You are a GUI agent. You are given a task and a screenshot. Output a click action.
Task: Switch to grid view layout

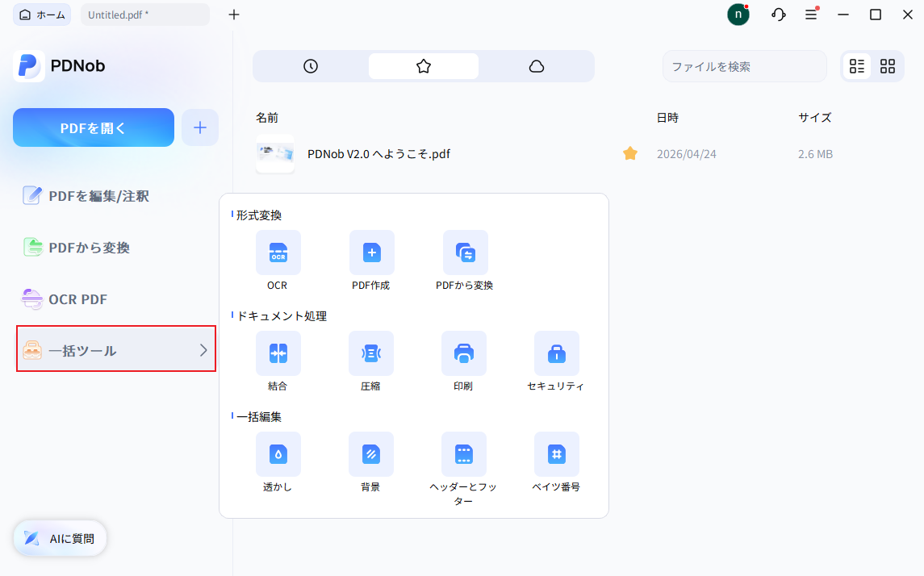click(x=888, y=66)
